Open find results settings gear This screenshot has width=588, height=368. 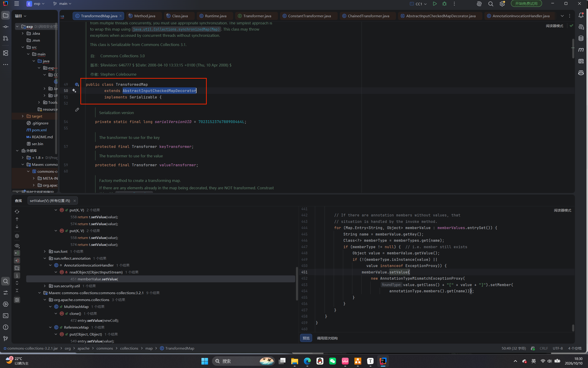click(17, 236)
